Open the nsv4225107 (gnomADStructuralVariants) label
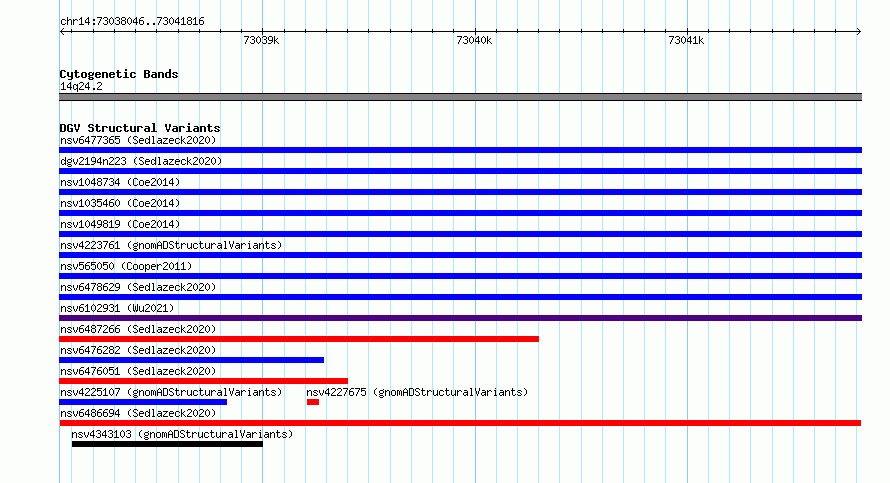The height and width of the screenshot is (483, 890). point(171,392)
